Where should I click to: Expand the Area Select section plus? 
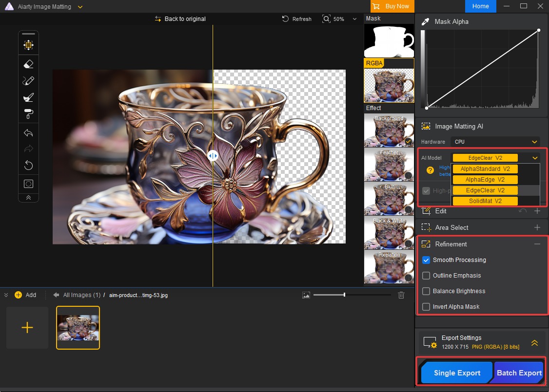pyautogui.click(x=537, y=227)
